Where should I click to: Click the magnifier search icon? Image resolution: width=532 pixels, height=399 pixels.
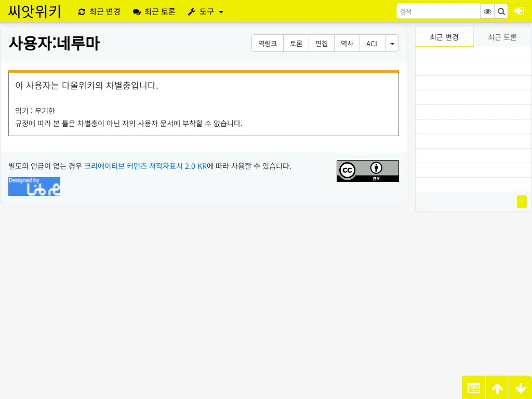pos(501,11)
